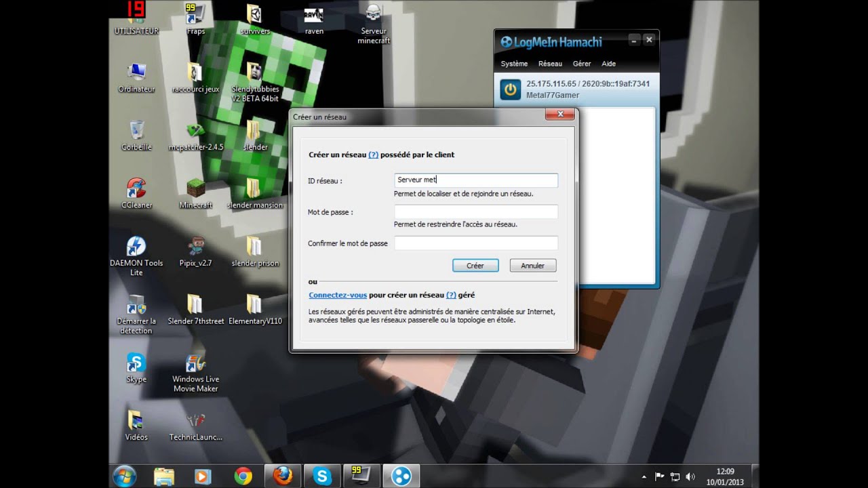The height and width of the screenshot is (488, 868).
Task: Select the Corbeille recycle bin icon
Action: tap(136, 136)
